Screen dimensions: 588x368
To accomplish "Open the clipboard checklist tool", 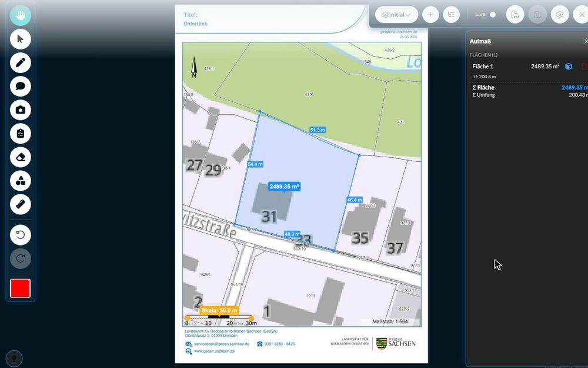I will pos(20,134).
